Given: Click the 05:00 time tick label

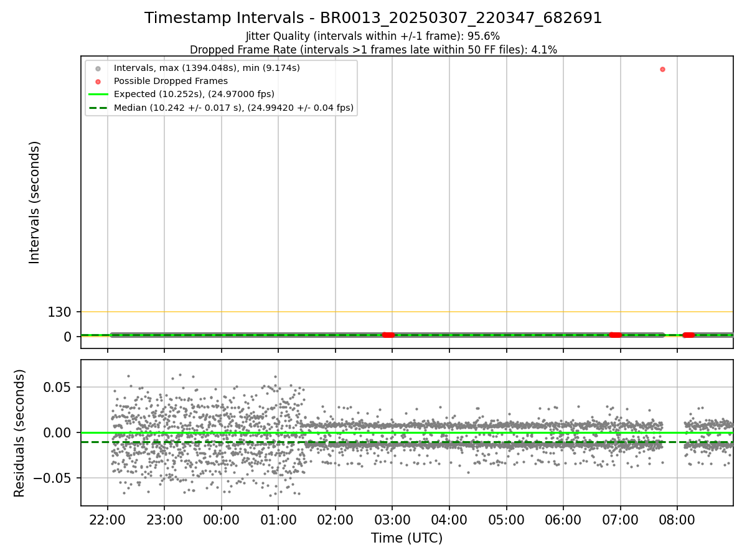Looking at the screenshot, I should (x=506, y=520).
